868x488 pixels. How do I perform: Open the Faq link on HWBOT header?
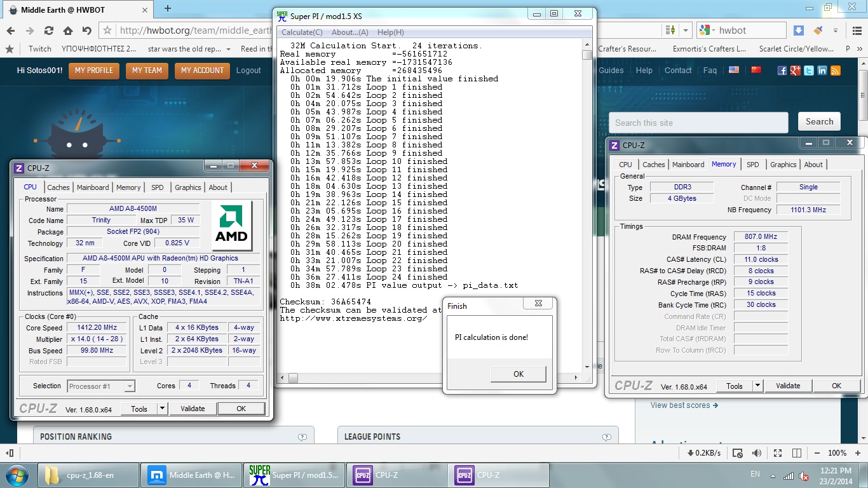pyautogui.click(x=710, y=71)
